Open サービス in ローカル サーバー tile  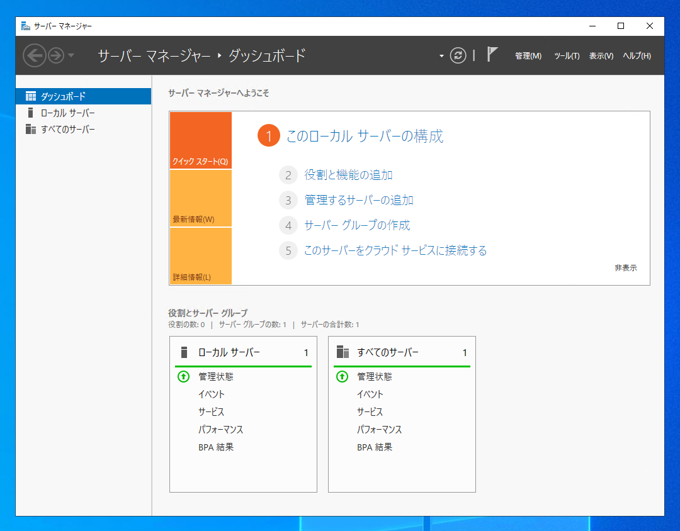pyautogui.click(x=211, y=412)
